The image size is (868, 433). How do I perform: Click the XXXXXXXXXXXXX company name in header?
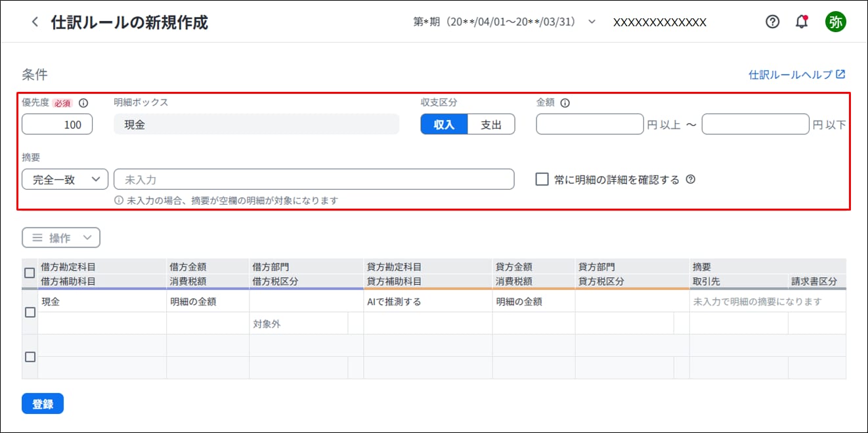tap(660, 22)
